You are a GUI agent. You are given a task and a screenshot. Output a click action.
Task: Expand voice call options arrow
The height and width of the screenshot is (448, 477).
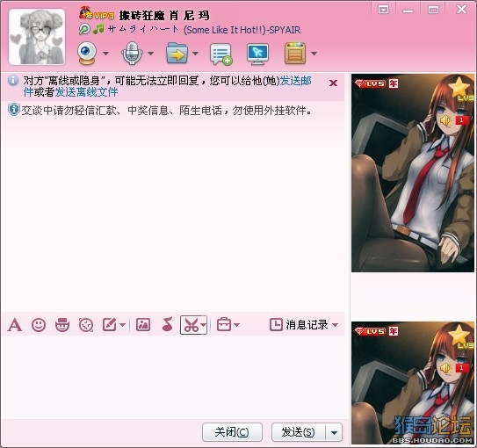(x=150, y=54)
